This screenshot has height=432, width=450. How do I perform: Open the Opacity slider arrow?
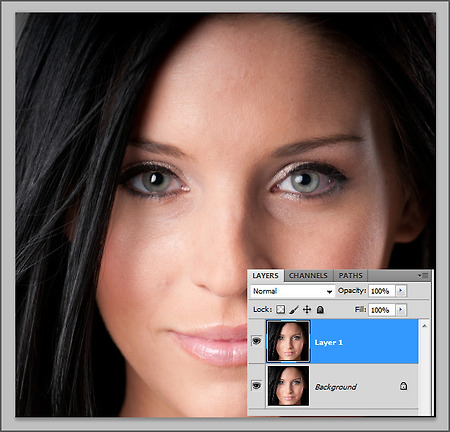[x=401, y=291]
